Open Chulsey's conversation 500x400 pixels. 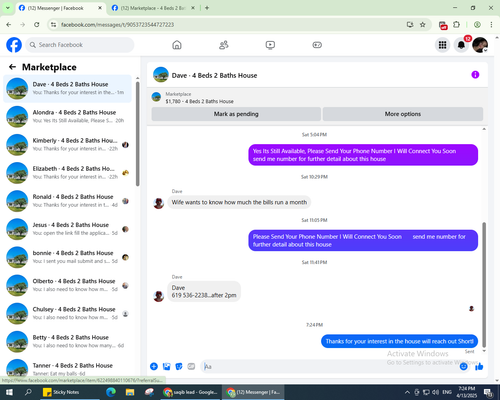(67, 313)
